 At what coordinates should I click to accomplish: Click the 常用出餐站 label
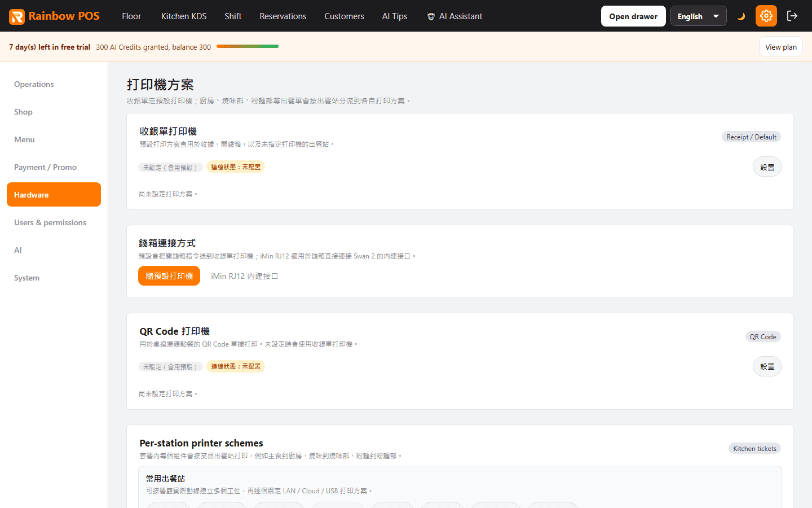tap(165, 479)
